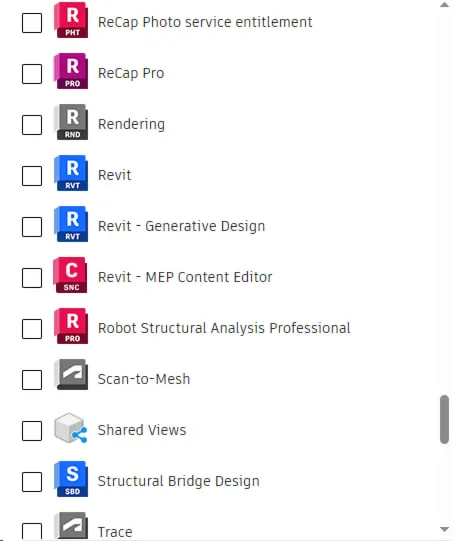Select the Robot Structural Analysis Professional label
Screen dimensions: 456x541
click(224, 328)
